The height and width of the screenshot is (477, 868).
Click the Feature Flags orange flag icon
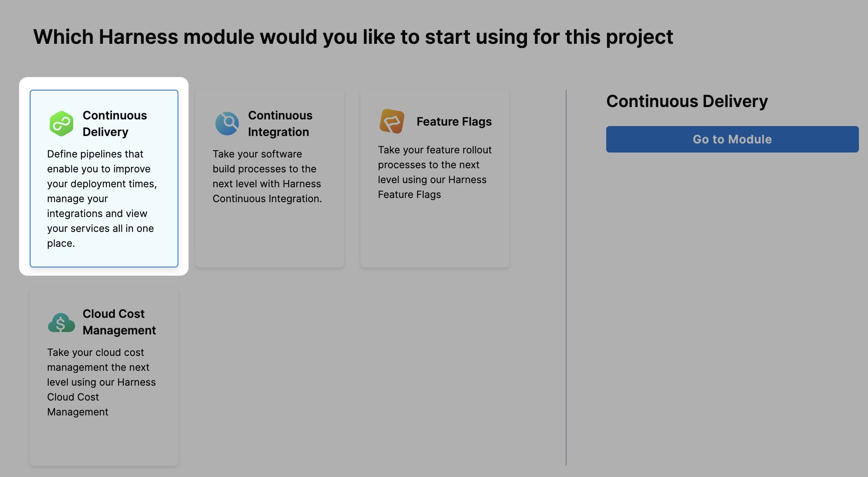coord(392,122)
